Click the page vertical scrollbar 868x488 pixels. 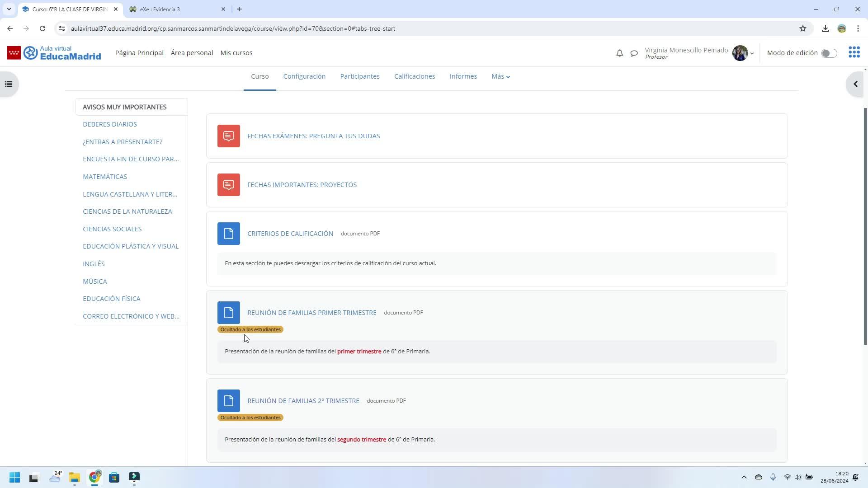(865, 226)
